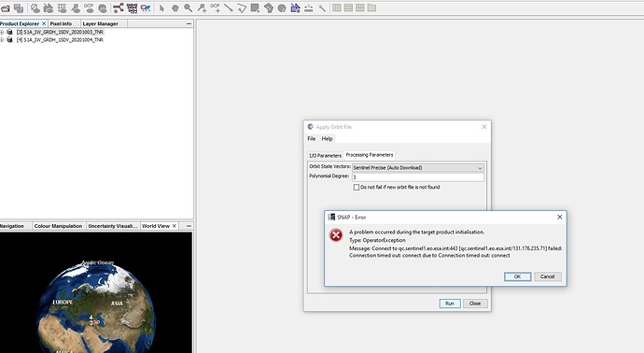The width and height of the screenshot is (644, 353).
Task: Open the product windows icon beside Open Product
Action: [x=19, y=7]
